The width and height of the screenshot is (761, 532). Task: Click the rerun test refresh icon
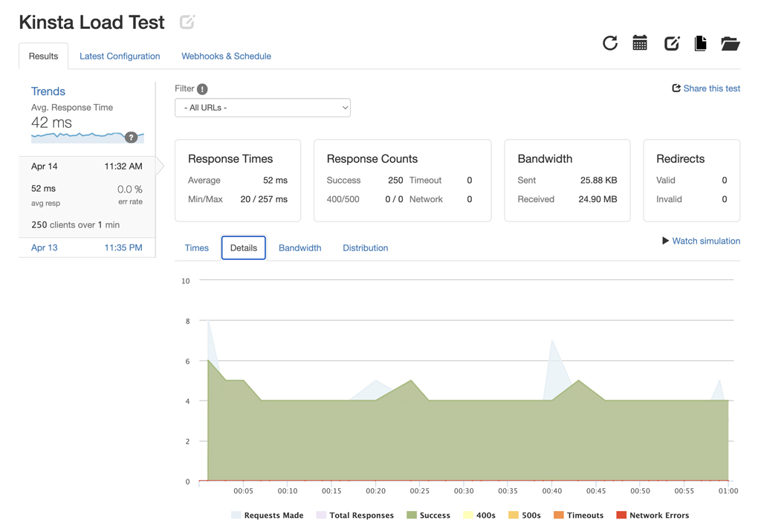[x=610, y=43]
